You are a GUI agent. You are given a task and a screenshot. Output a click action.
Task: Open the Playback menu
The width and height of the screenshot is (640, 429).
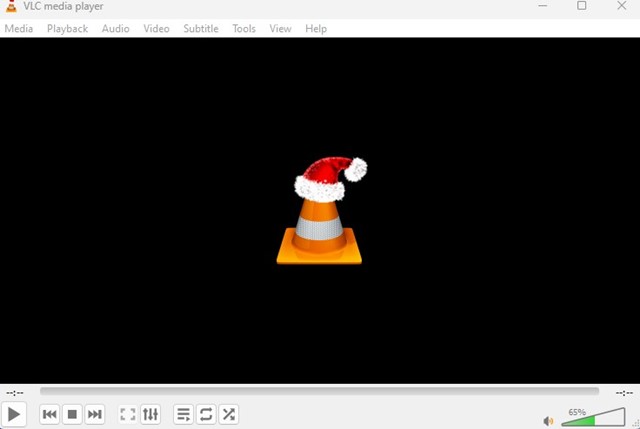click(x=67, y=29)
